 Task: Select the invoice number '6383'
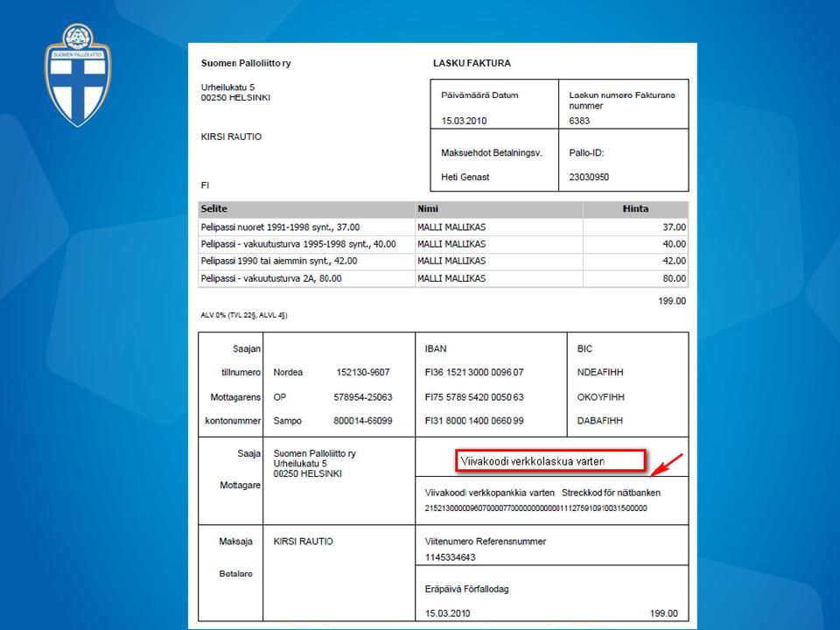tap(579, 121)
